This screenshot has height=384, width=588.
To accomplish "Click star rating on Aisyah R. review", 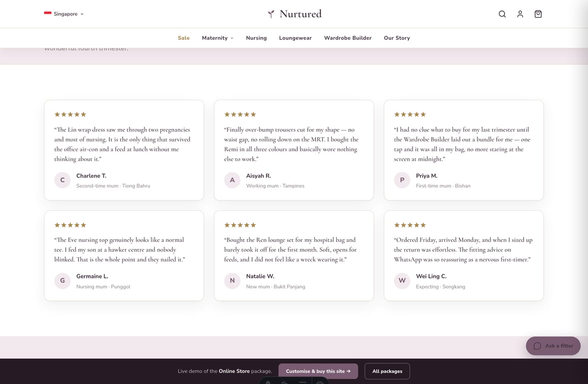I will 240,114.
